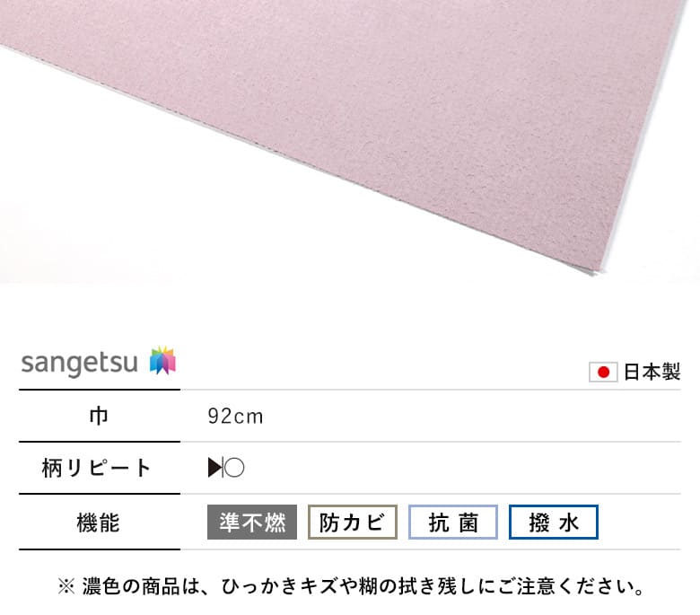The width and height of the screenshot is (700, 615).
Task: Click the pattern repeat arrow-circle symbol
Action: pos(226,468)
